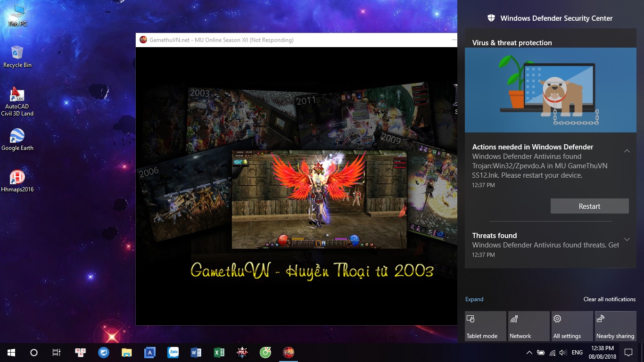
Task: Switch to the running MU Online taskbar icon
Action: point(289,352)
